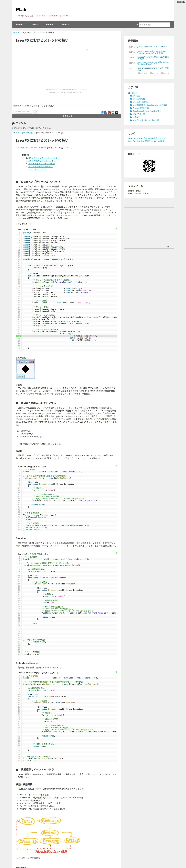186x868 pixels.
Task: Click the Home icon in カテゴリ
Action: [129, 93]
